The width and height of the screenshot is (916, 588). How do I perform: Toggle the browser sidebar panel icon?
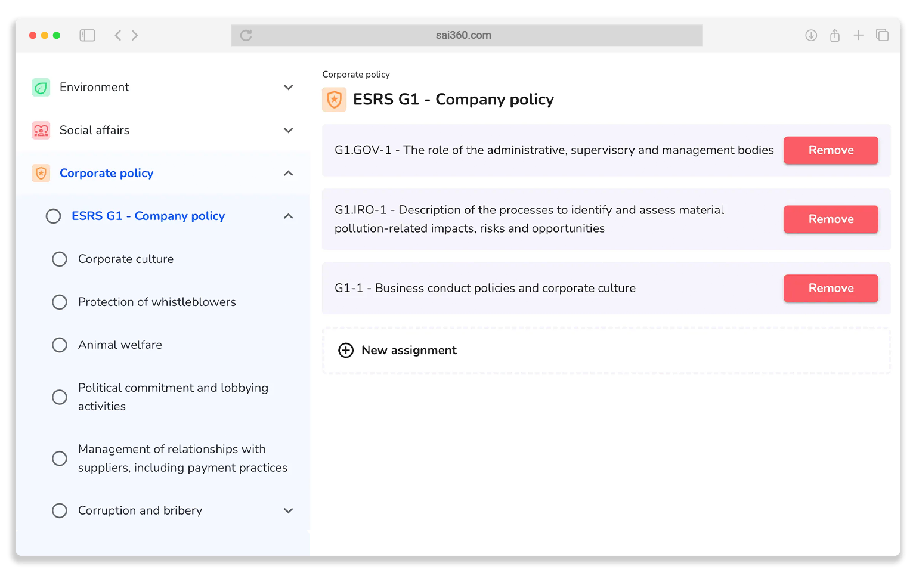point(88,36)
